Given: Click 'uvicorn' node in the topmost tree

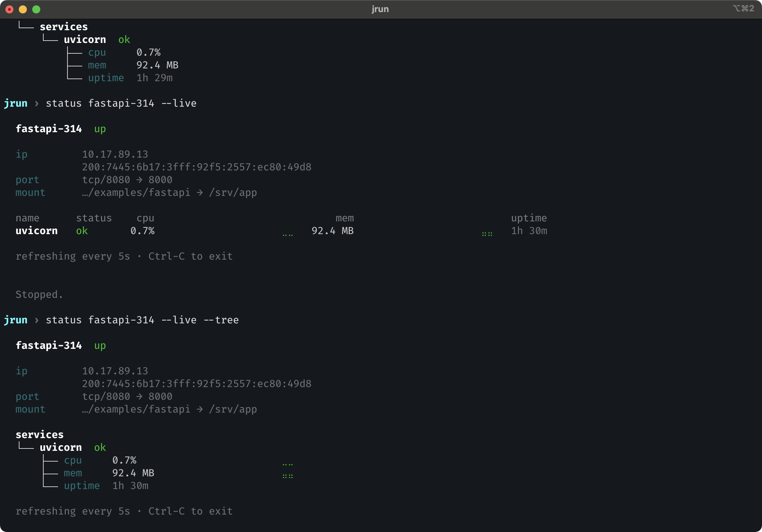Looking at the screenshot, I should pos(85,40).
